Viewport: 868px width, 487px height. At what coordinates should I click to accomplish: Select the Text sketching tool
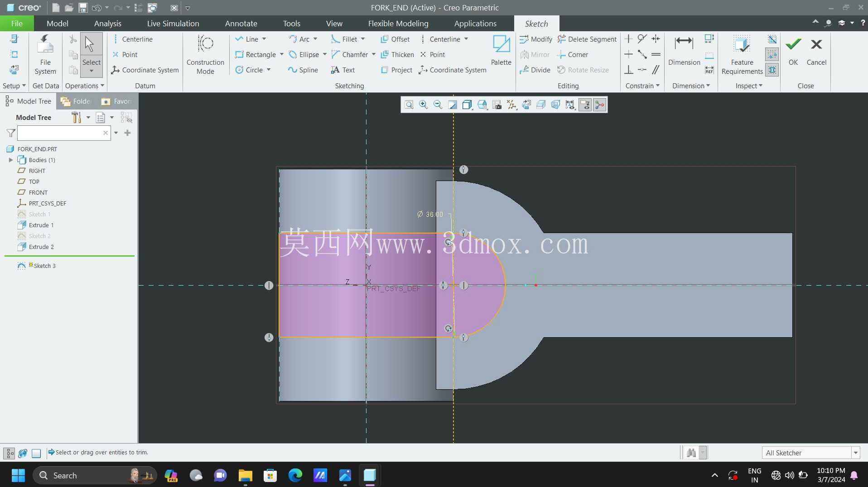pyautogui.click(x=343, y=70)
